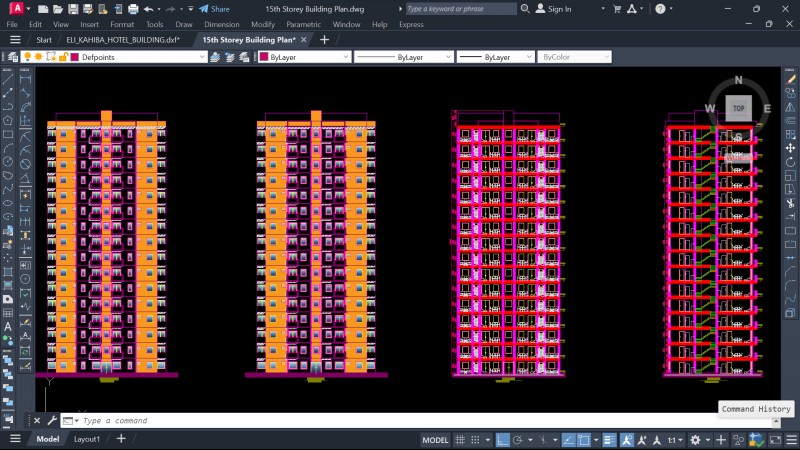Add a new drawing tab with plus
The height and width of the screenshot is (450, 800).
tap(324, 39)
